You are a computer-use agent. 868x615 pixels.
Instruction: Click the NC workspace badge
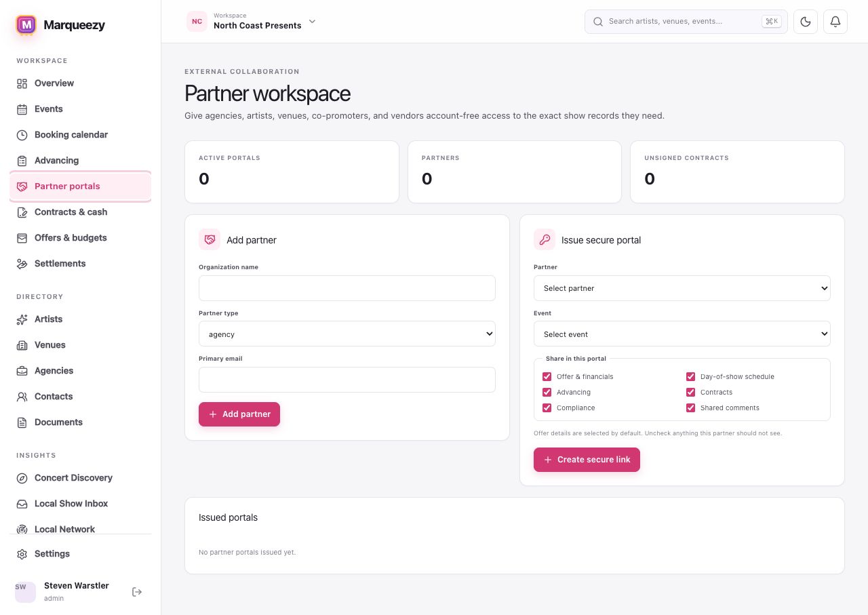[x=197, y=22]
